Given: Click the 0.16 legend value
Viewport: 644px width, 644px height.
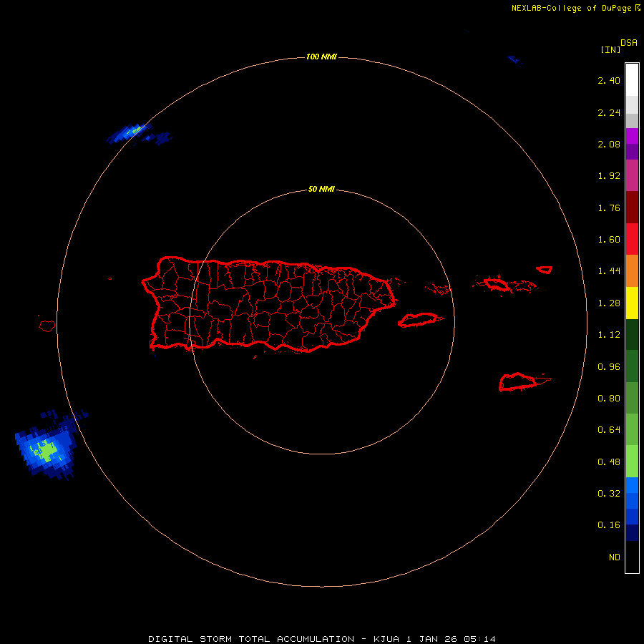Looking at the screenshot, I should pyautogui.click(x=609, y=526).
